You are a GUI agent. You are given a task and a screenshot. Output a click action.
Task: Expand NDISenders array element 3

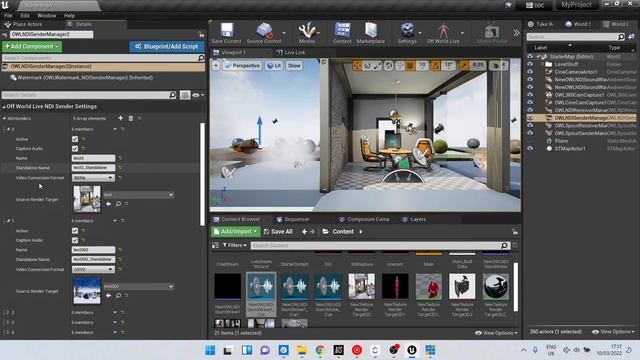click(x=7, y=322)
